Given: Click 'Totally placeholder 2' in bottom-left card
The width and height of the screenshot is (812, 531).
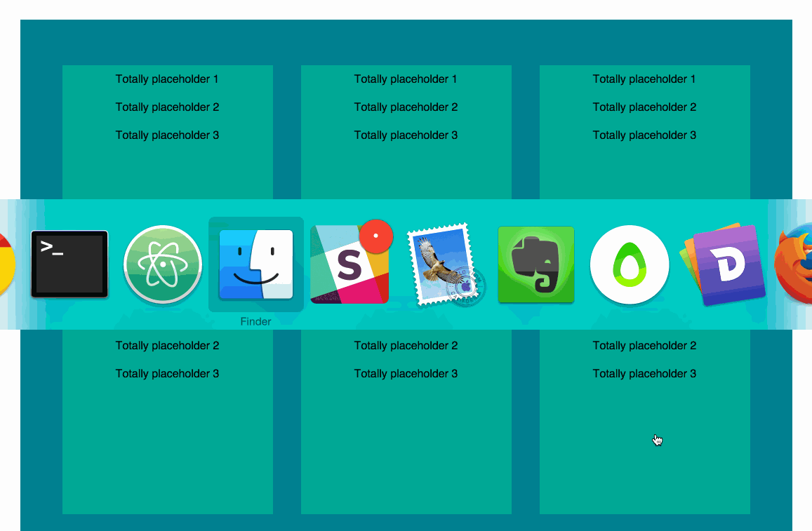Looking at the screenshot, I should coord(167,346).
